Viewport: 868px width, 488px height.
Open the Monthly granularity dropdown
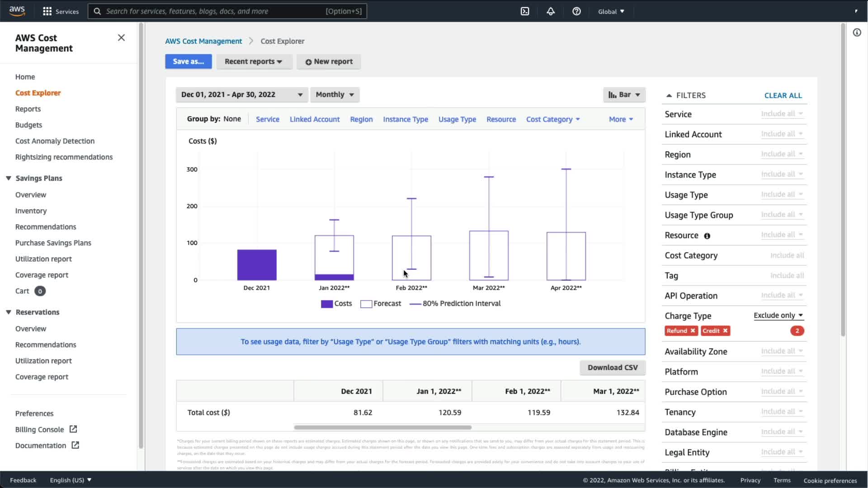click(x=335, y=94)
